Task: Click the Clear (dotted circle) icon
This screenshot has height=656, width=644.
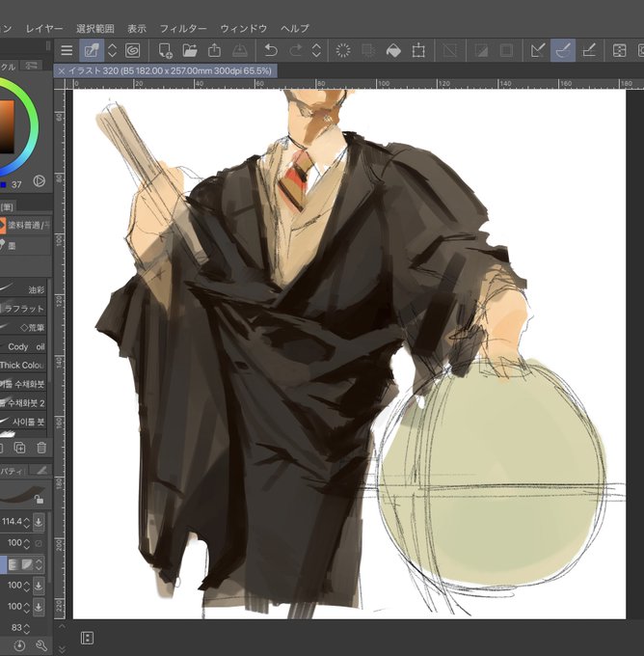Action: pyautogui.click(x=343, y=50)
